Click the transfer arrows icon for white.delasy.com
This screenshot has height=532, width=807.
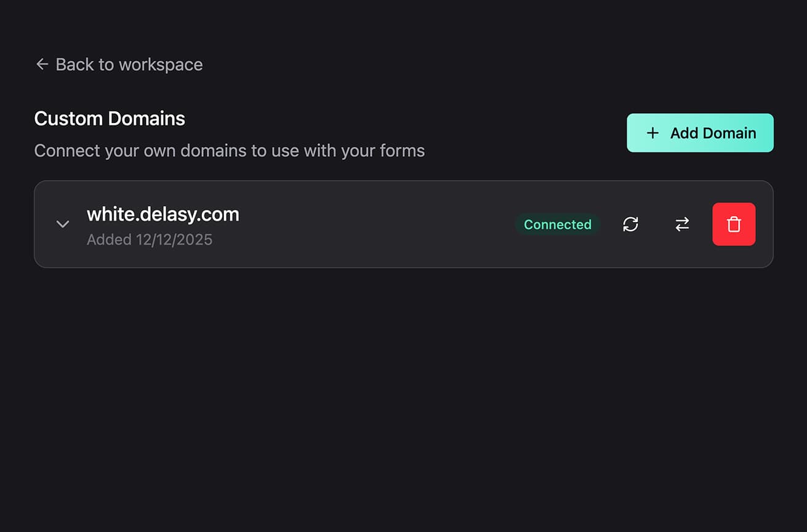click(682, 224)
